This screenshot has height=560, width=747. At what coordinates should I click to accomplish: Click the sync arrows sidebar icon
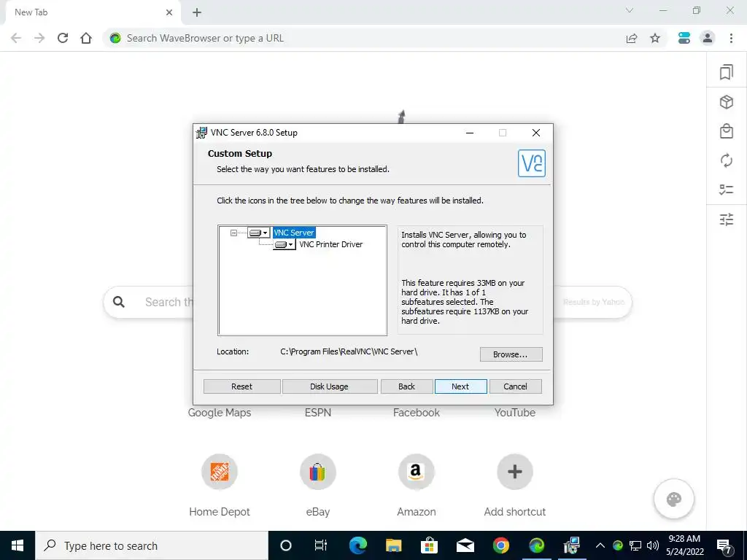(x=727, y=160)
